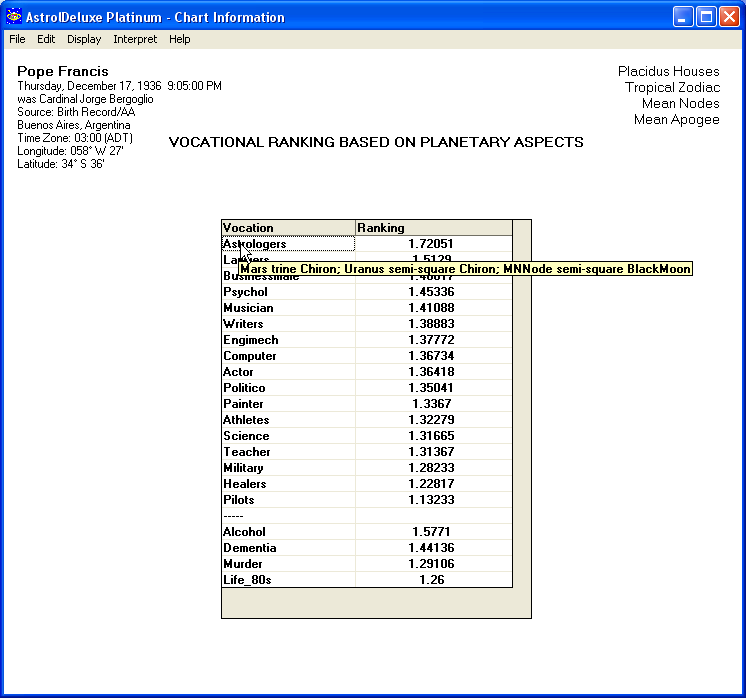This screenshot has height=698, width=746.
Task: Click the Musician vocation cell
Action: tap(287, 308)
